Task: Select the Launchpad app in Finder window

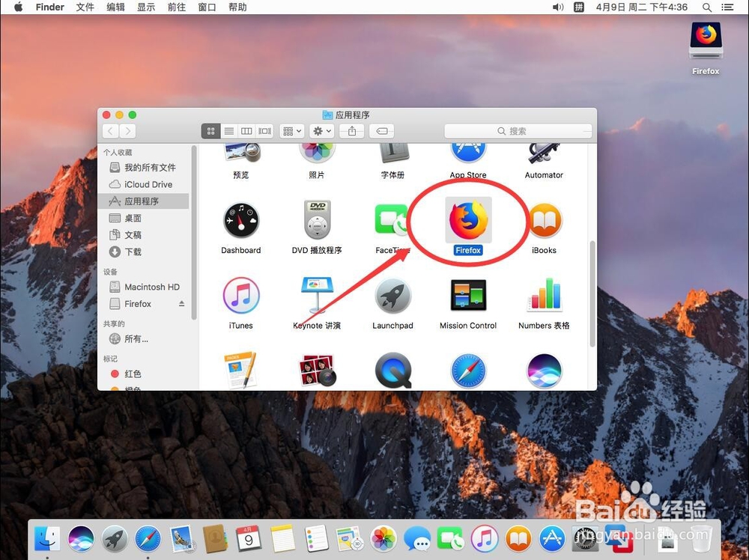Action: coord(392,296)
